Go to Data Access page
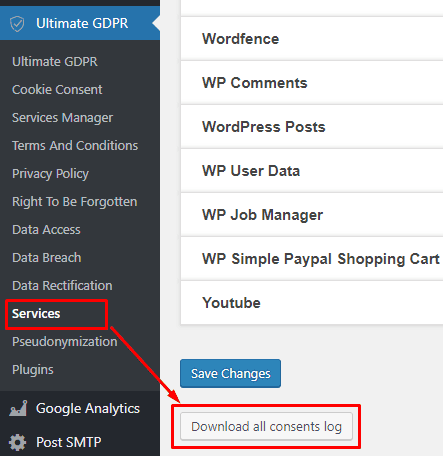Image resolution: width=443 pixels, height=456 pixels. (x=46, y=230)
